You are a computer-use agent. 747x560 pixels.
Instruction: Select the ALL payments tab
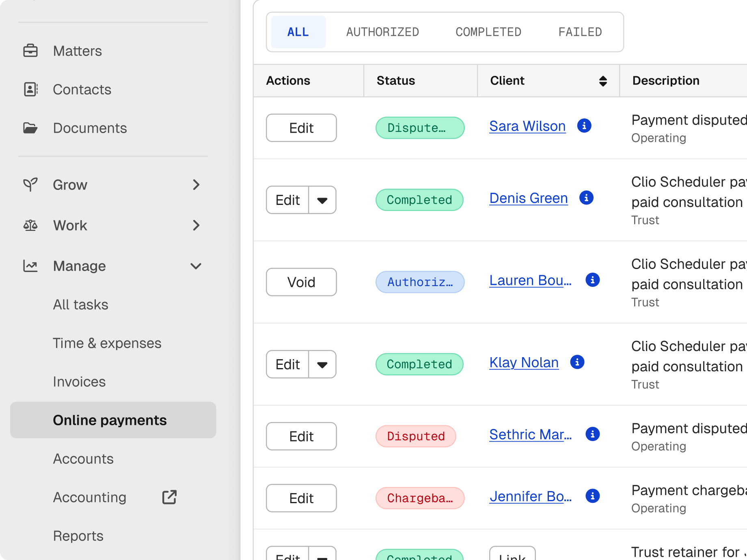pyautogui.click(x=298, y=32)
